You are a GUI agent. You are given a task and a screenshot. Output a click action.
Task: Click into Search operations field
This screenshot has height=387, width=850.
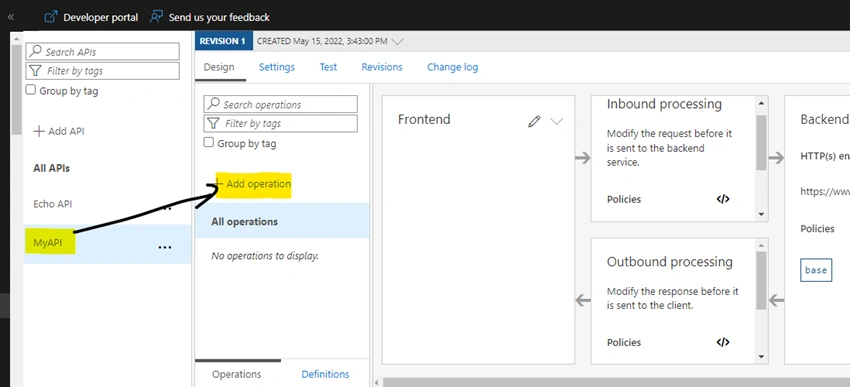(x=281, y=104)
